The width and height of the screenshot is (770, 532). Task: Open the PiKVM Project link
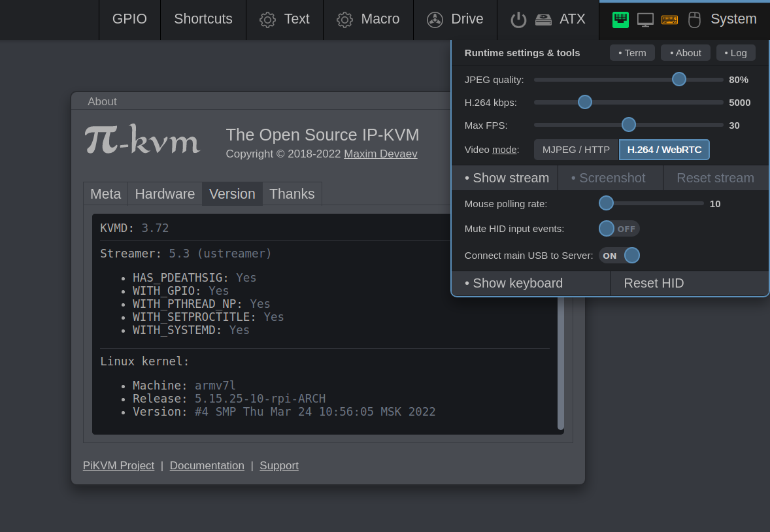pyautogui.click(x=118, y=465)
